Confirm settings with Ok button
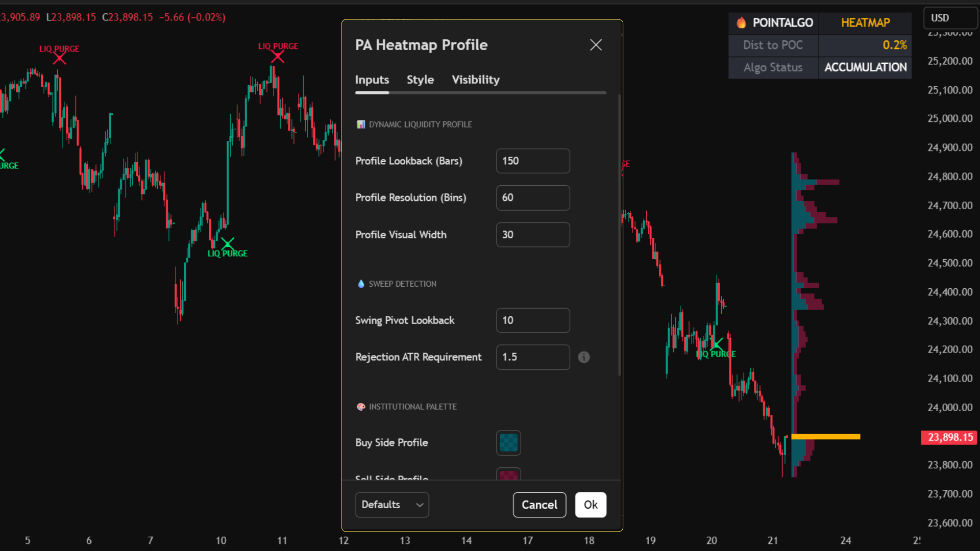Screen dimensions: 980x551 [590, 505]
